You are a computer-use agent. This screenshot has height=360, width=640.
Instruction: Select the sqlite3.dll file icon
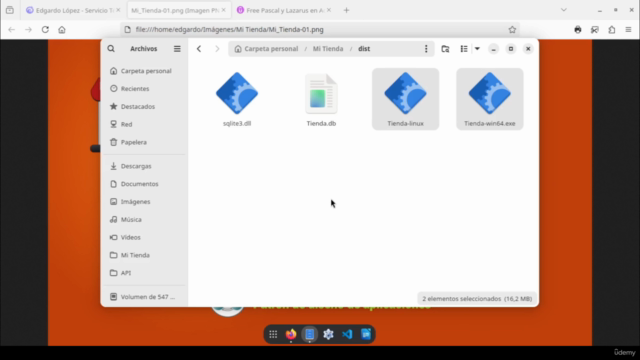click(x=237, y=93)
